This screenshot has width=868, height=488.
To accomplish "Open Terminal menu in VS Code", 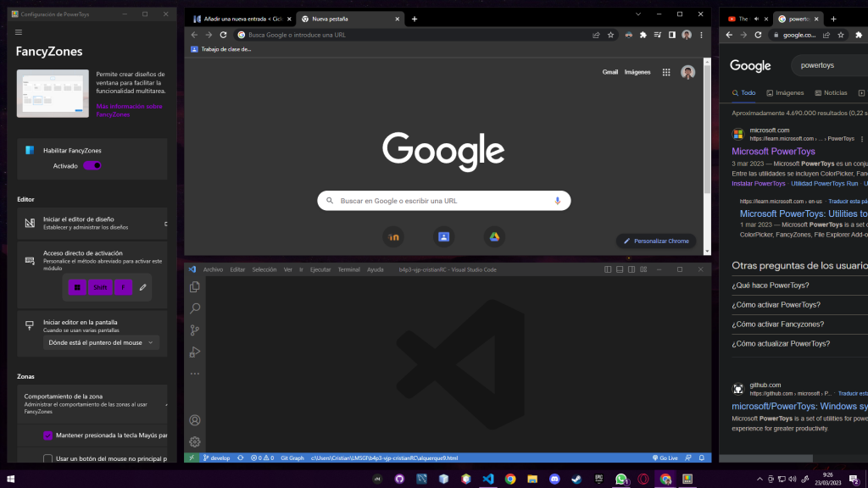I will (348, 269).
